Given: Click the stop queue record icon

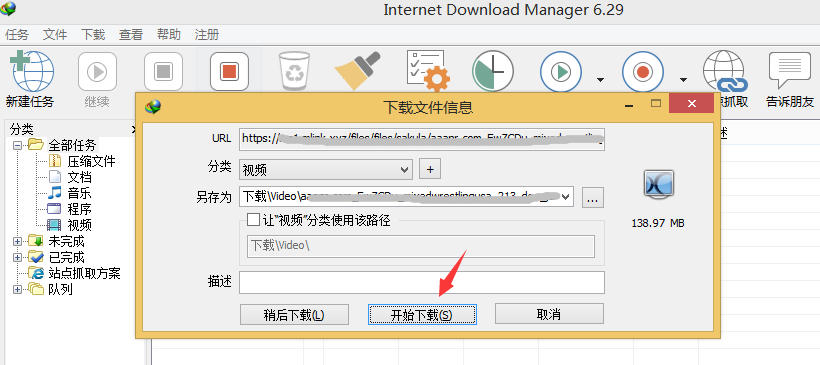Looking at the screenshot, I should pyautogui.click(x=643, y=72).
